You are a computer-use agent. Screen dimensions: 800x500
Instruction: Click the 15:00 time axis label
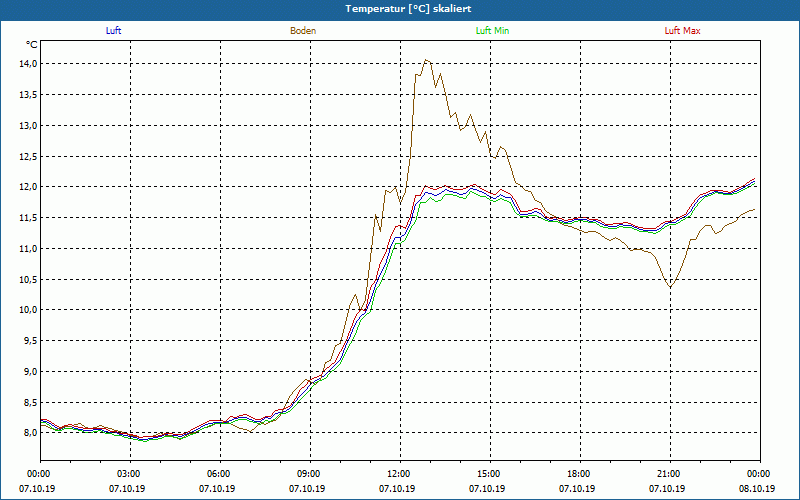coord(487,474)
